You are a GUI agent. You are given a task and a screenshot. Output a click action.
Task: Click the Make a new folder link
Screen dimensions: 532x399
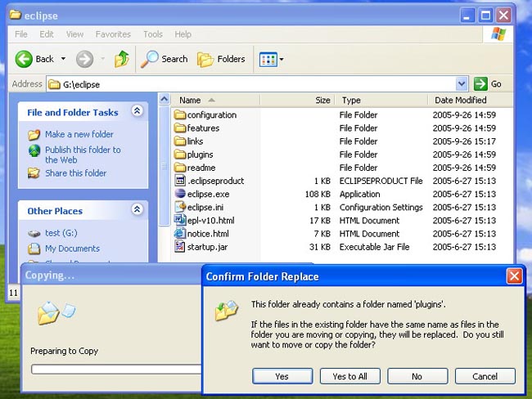[79, 134]
